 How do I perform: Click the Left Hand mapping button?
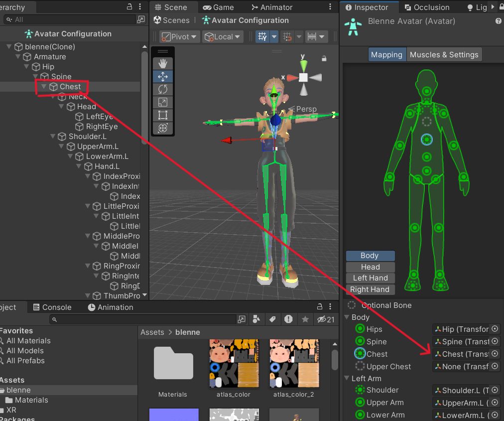tap(370, 278)
